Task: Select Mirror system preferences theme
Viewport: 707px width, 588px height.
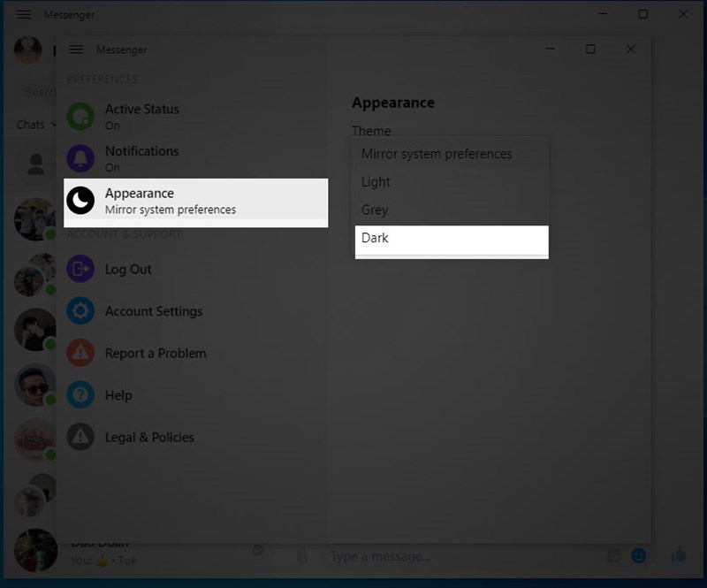Action: (437, 154)
